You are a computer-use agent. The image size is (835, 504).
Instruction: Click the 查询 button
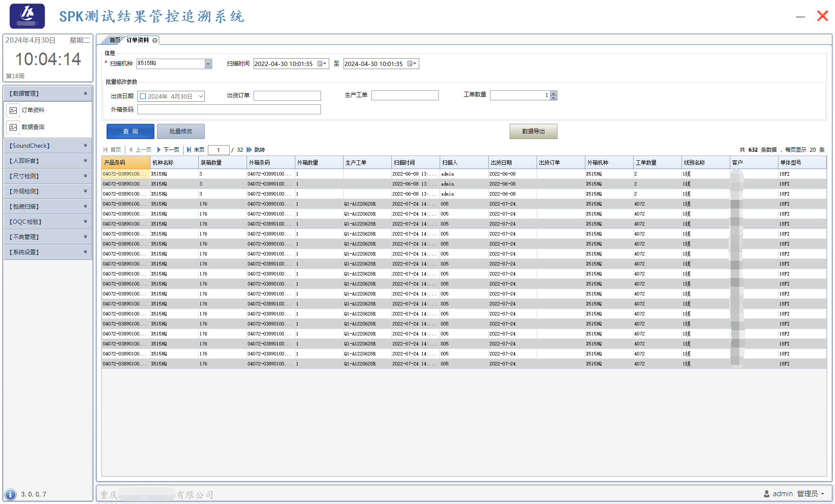(x=130, y=131)
